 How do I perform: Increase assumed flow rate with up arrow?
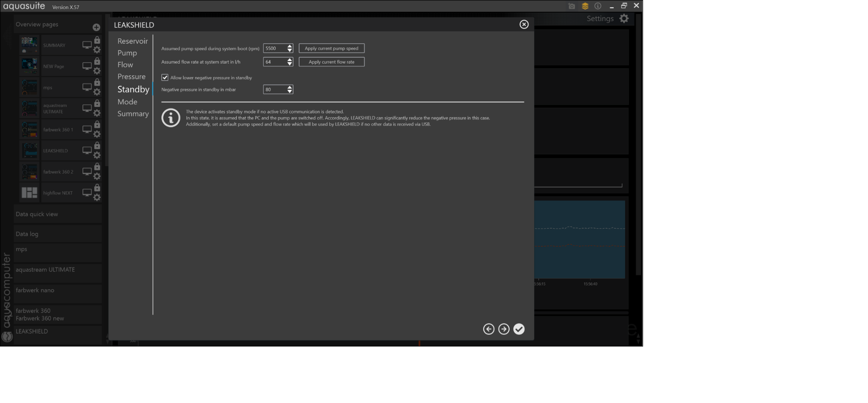(x=289, y=60)
